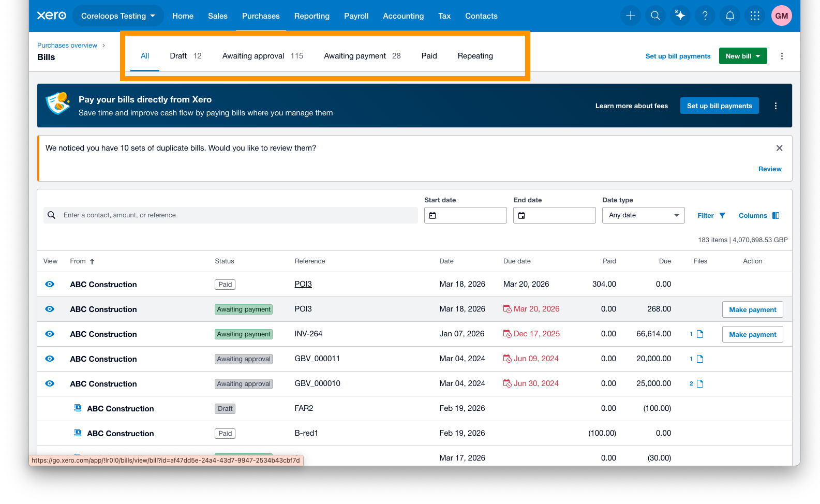Image resolution: width=820 pixels, height=504 pixels.
Task: View the paid POI3 bill eye icon
Action: click(x=50, y=284)
